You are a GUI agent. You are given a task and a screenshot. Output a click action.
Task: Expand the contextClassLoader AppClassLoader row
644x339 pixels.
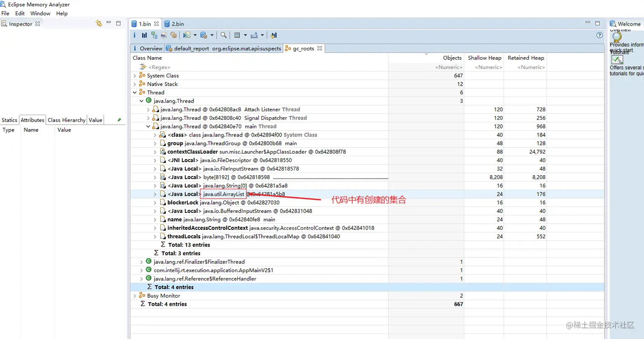[155, 152]
